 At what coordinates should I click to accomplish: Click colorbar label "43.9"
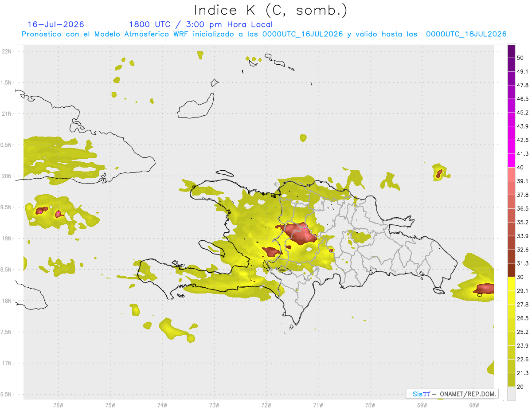tap(523, 126)
